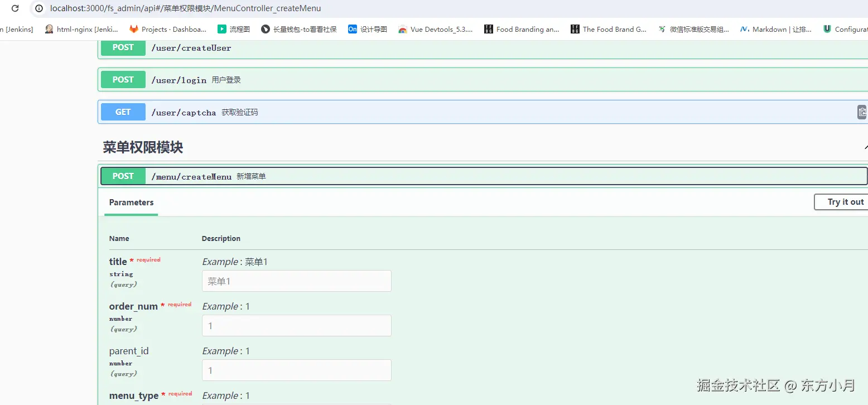Click the parent_id parameter name
Screen dimensions: 868x405
[x=129, y=351]
